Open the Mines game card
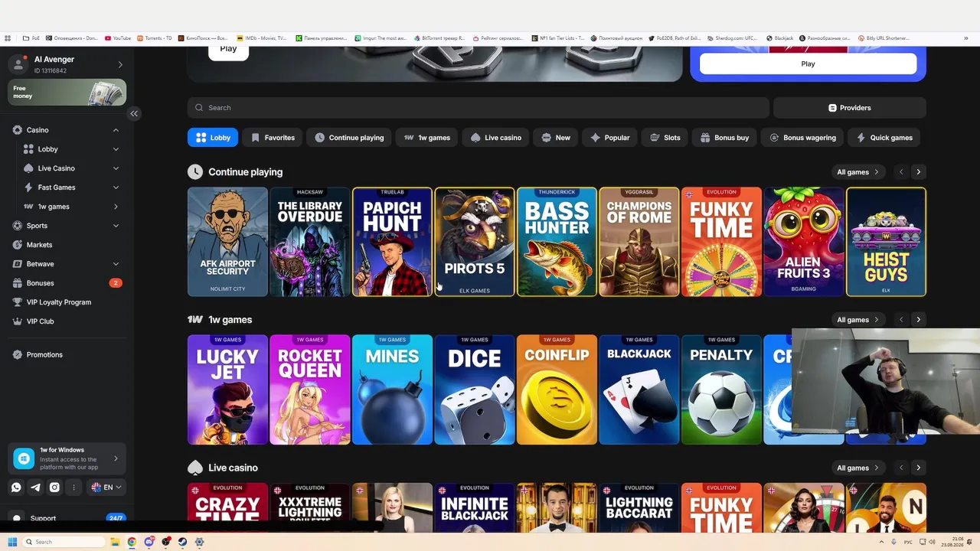 392,390
